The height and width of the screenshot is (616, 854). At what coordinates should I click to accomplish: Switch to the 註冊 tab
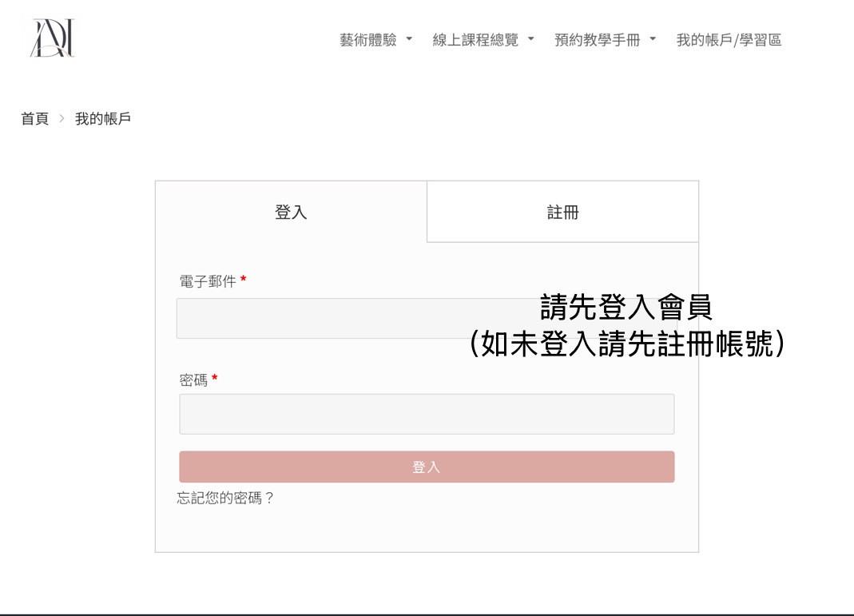click(562, 213)
